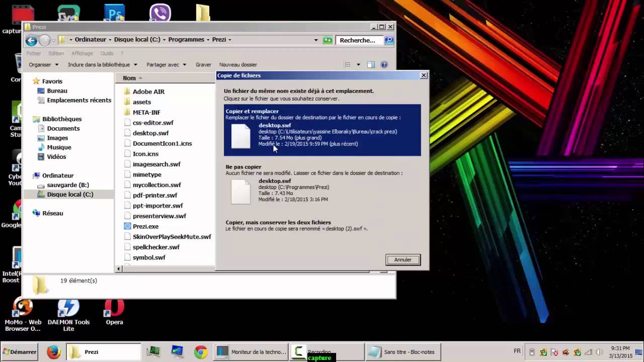
Task: Switch to Sans titre - Bloc-notes taskbar item
Action: point(404,352)
